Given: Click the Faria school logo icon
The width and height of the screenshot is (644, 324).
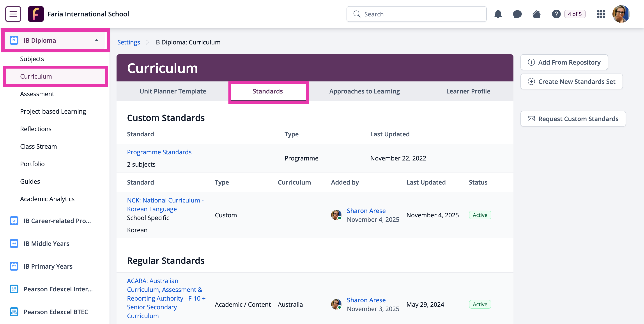Looking at the screenshot, I should (36, 14).
